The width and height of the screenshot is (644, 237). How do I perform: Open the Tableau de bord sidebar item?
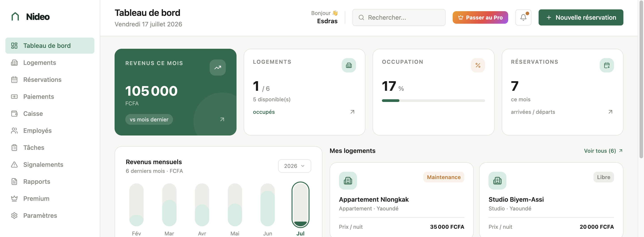pos(50,45)
